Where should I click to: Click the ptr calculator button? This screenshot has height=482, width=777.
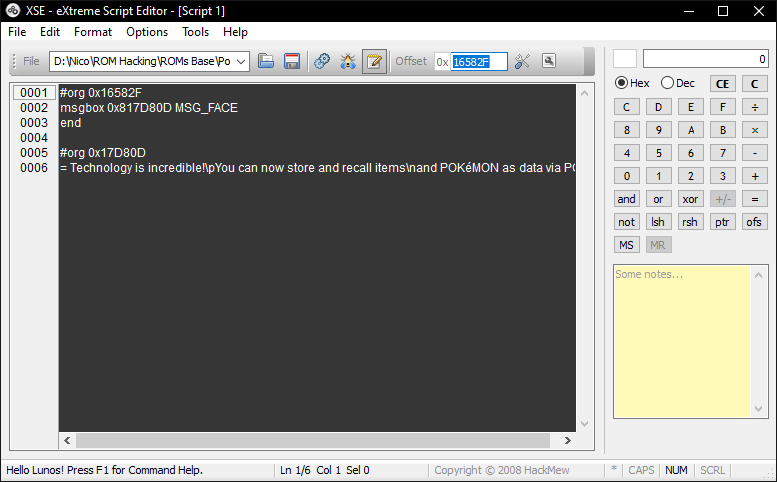[722, 222]
